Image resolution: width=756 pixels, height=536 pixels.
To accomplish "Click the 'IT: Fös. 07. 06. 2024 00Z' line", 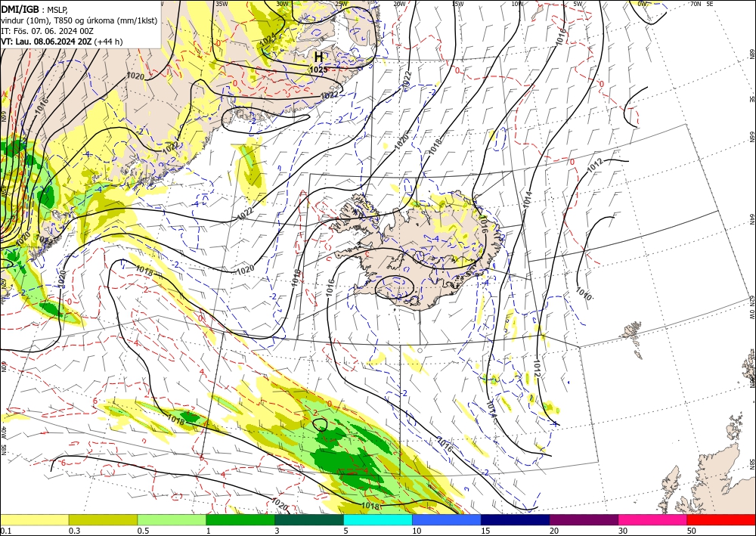I will 47,31.
